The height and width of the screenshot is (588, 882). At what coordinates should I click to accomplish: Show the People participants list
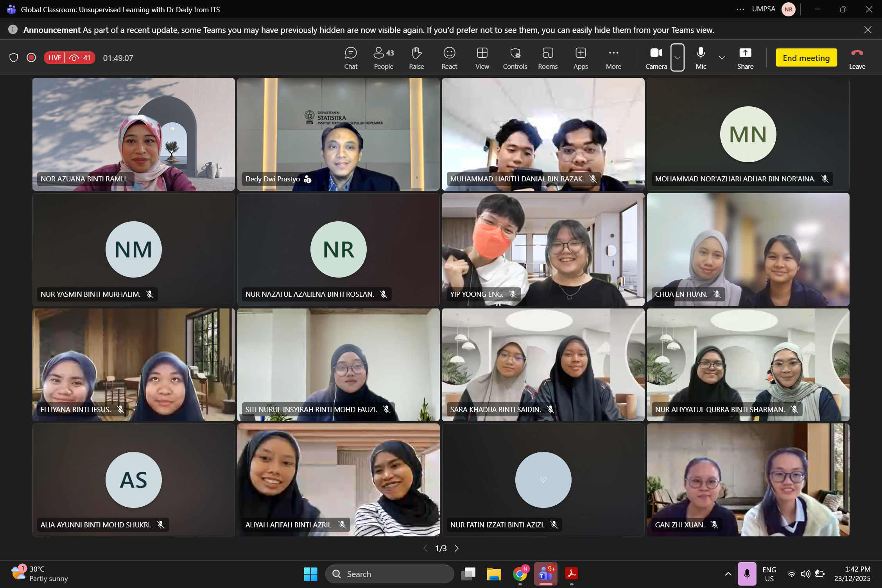click(x=384, y=58)
